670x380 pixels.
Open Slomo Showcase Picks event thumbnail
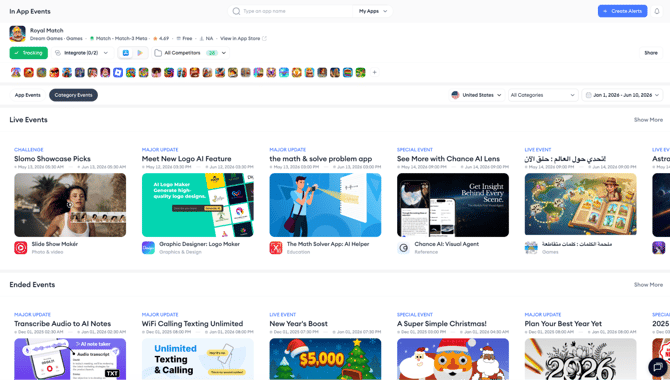coord(70,205)
